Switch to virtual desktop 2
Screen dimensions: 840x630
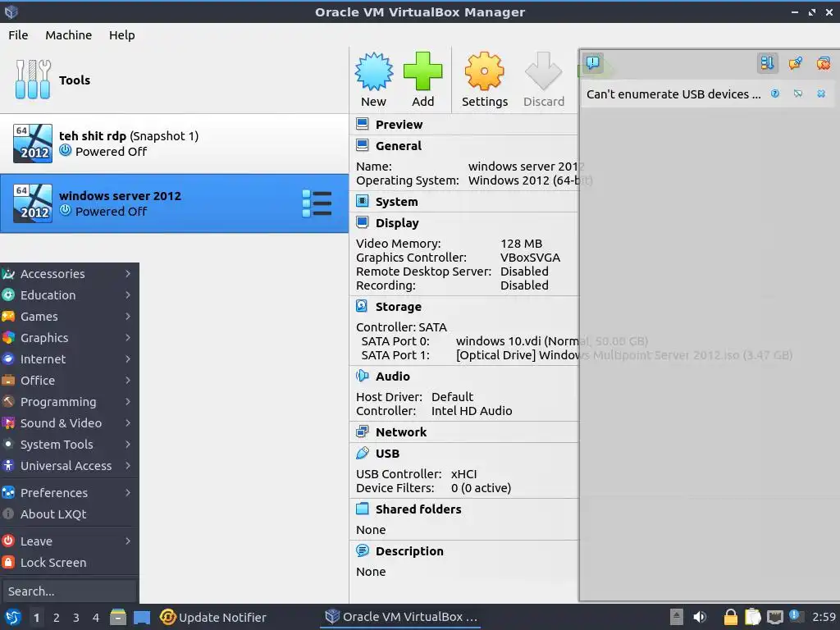pyautogui.click(x=57, y=618)
